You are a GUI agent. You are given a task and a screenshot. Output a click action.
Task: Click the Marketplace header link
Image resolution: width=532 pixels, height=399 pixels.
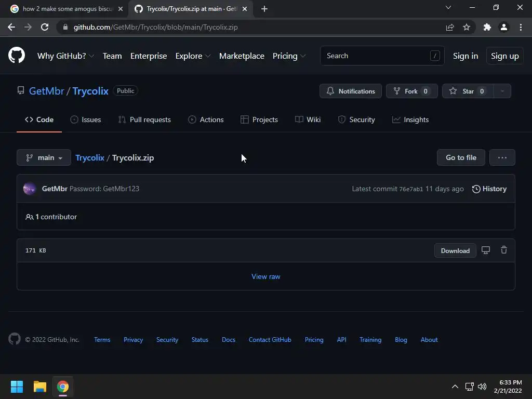click(x=242, y=56)
